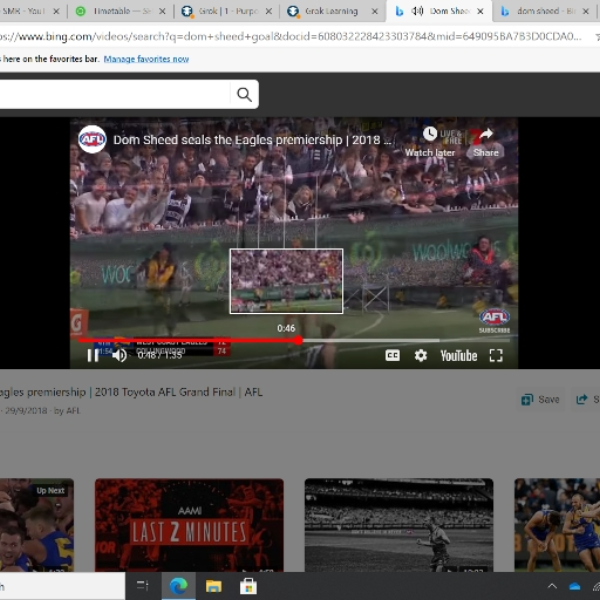600x600 pixels.
Task: Open the video settings gear
Action: [x=421, y=355]
